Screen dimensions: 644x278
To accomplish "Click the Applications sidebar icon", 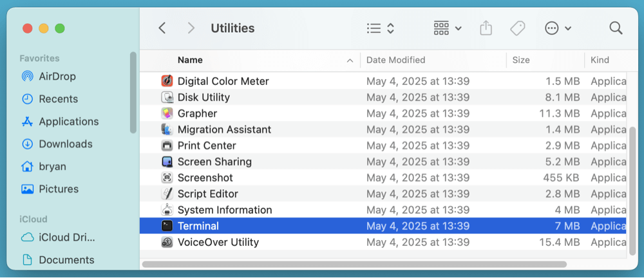I will 27,122.
